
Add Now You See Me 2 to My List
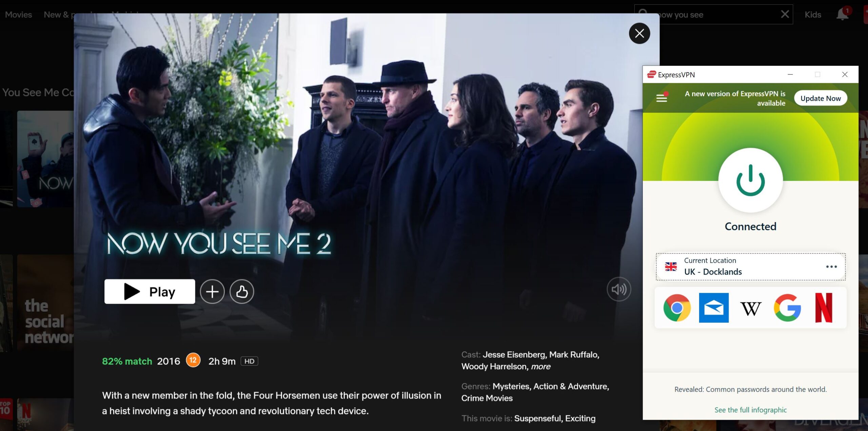coord(212,292)
